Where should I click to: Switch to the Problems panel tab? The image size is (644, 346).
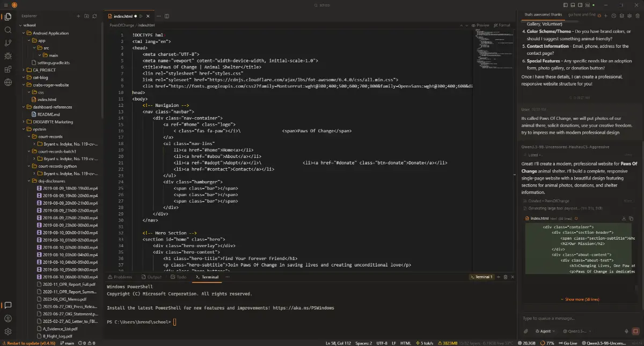coord(120,277)
